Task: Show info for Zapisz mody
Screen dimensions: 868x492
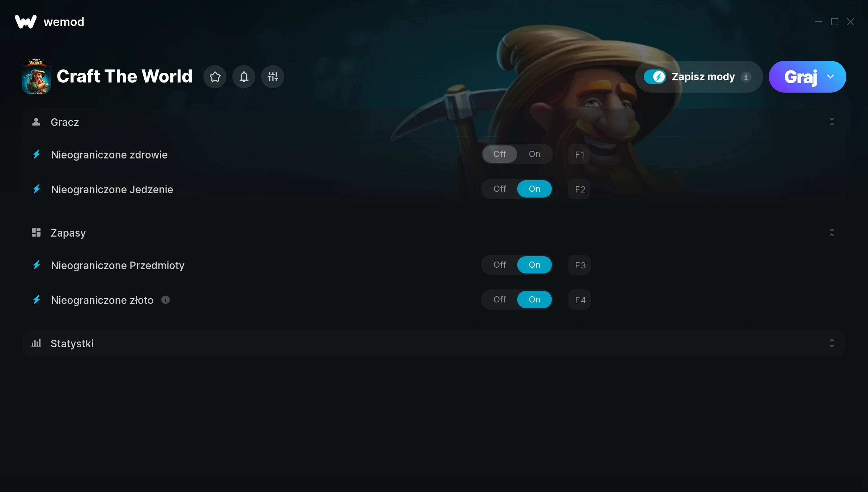Action: 746,77
